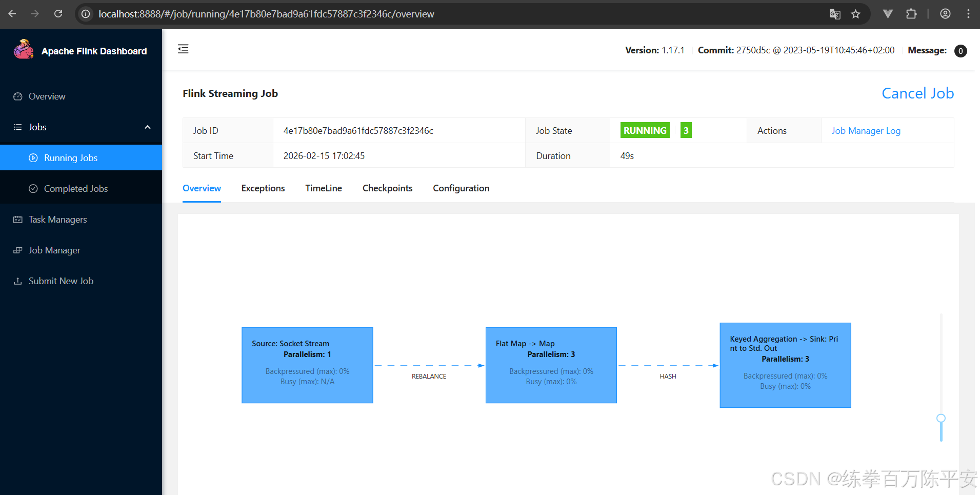The height and width of the screenshot is (495, 980).
Task: Click the Apache Flink squirrel logo
Action: point(24,50)
